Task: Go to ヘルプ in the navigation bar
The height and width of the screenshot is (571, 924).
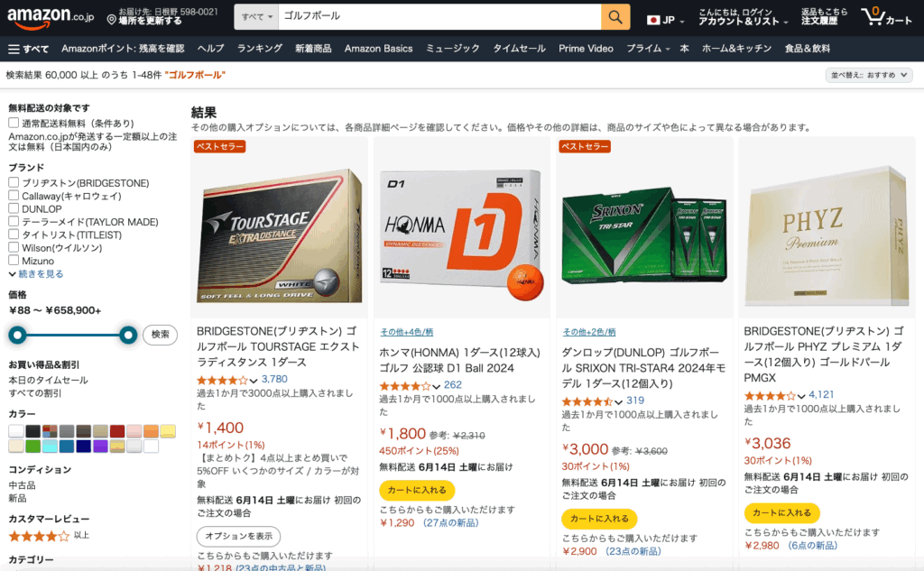Action: [210, 49]
